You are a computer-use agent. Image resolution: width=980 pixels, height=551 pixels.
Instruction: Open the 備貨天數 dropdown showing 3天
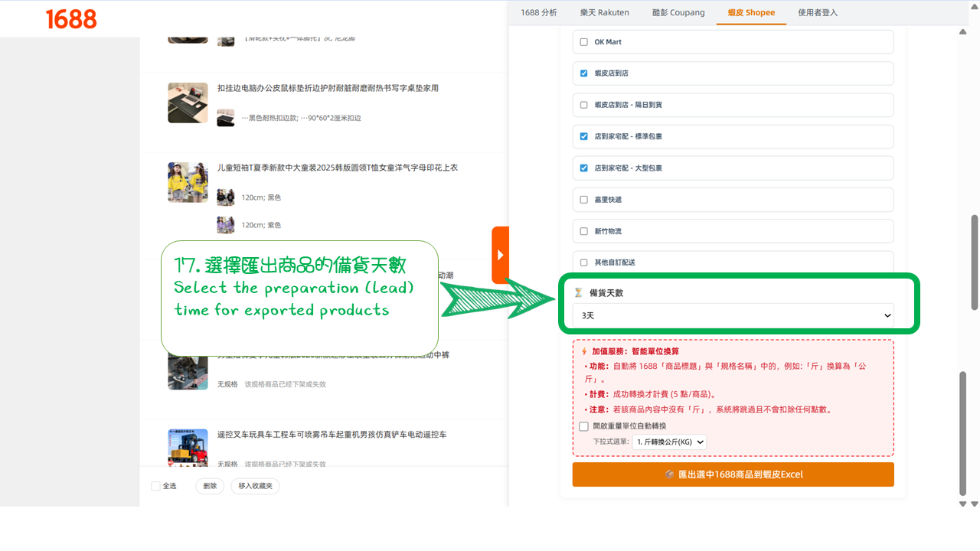(x=733, y=315)
